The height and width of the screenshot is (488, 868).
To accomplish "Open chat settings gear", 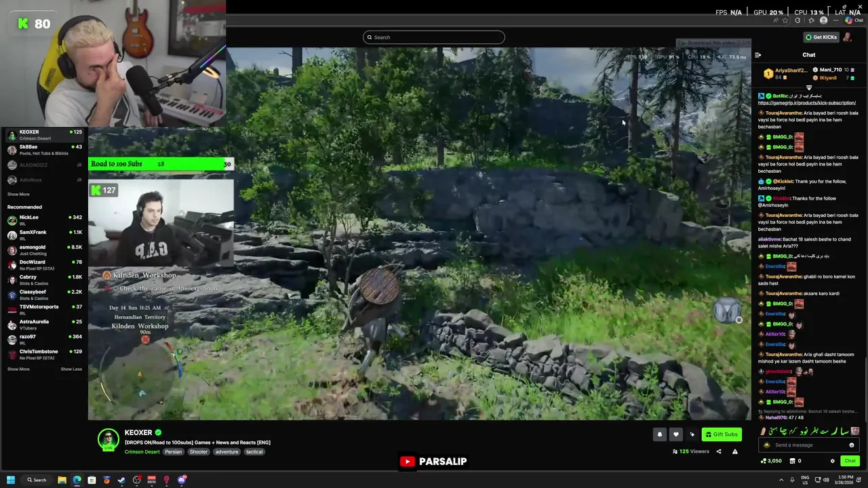I will coord(833,461).
